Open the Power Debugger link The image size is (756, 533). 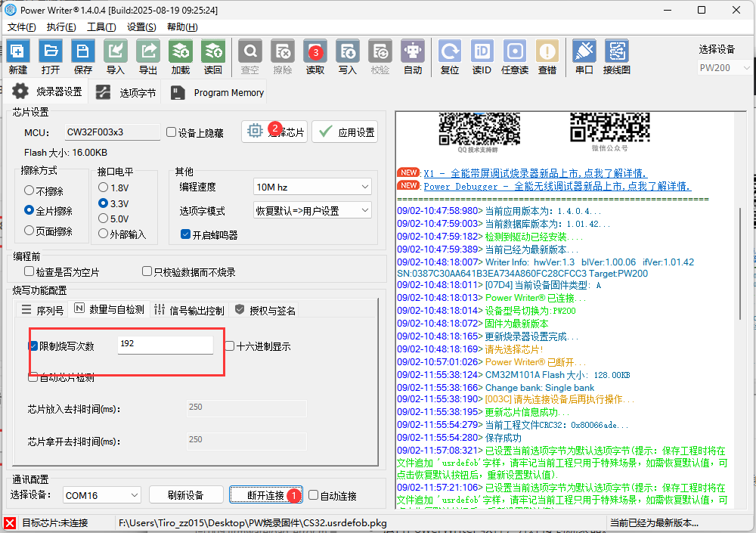pos(557,186)
